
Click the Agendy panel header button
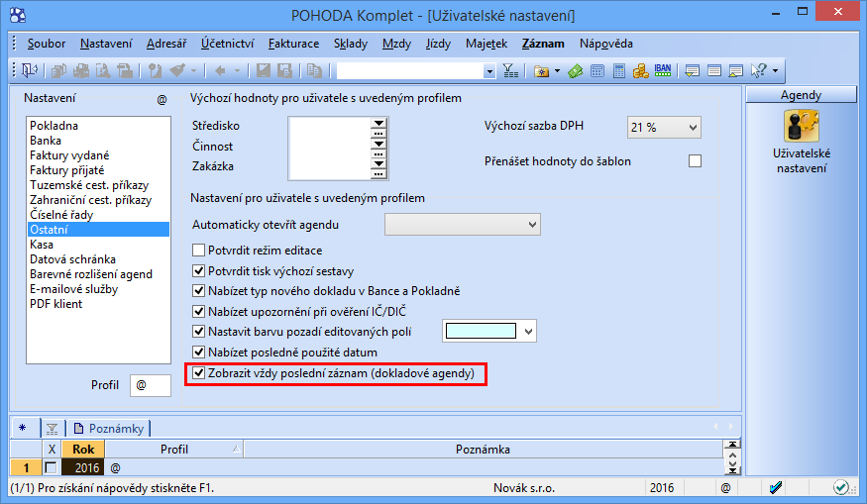(x=801, y=94)
